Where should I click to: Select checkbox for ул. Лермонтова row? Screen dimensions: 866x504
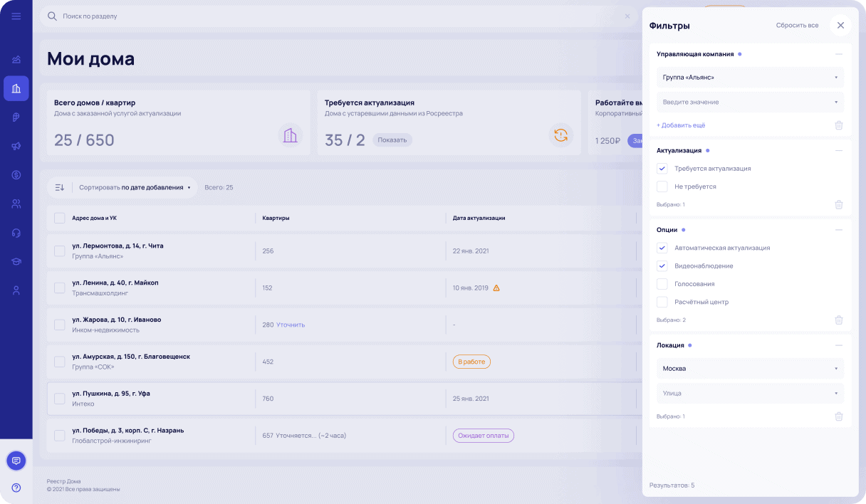point(60,251)
